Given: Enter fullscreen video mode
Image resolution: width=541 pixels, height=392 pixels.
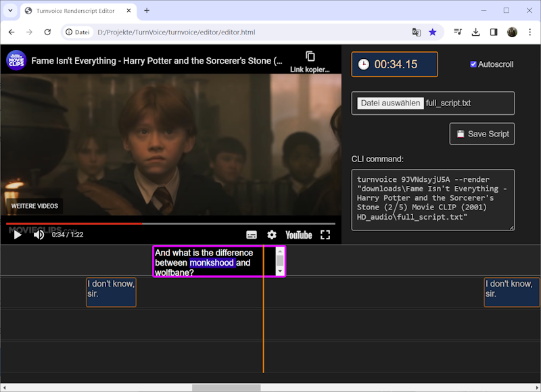Looking at the screenshot, I should (x=325, y=235).
